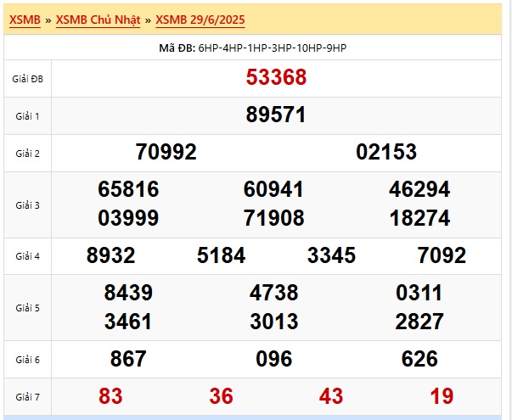Select sixth prize number 867
The image size is (512, 420).
coord(128,359)
